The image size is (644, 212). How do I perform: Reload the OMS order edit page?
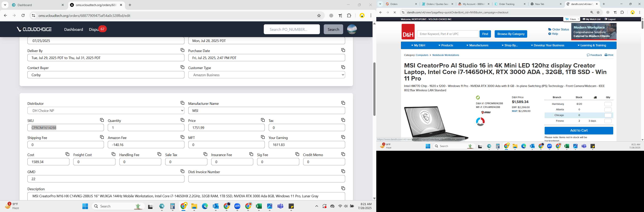coord(23,16)
